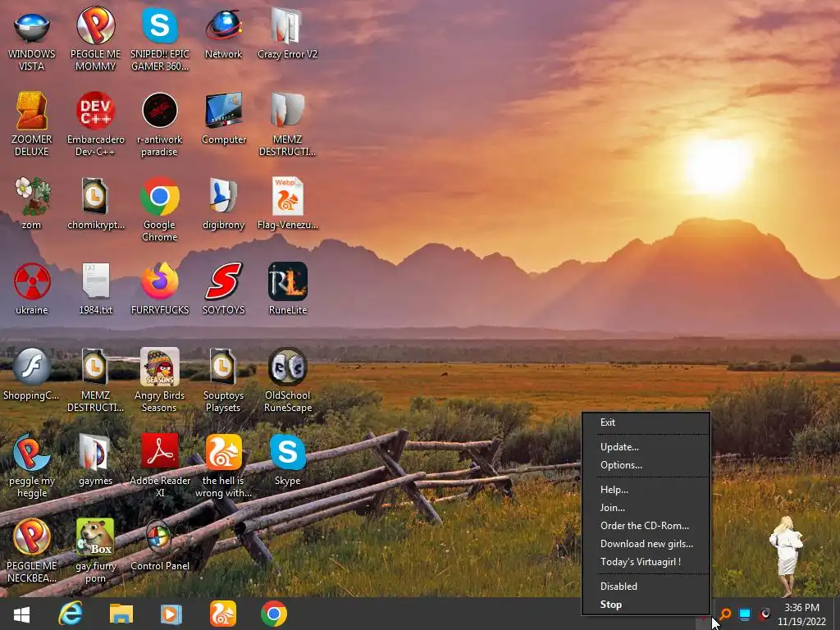Open Chrome from the taskbar
The image size is (840, 630).
pos(274,614)
